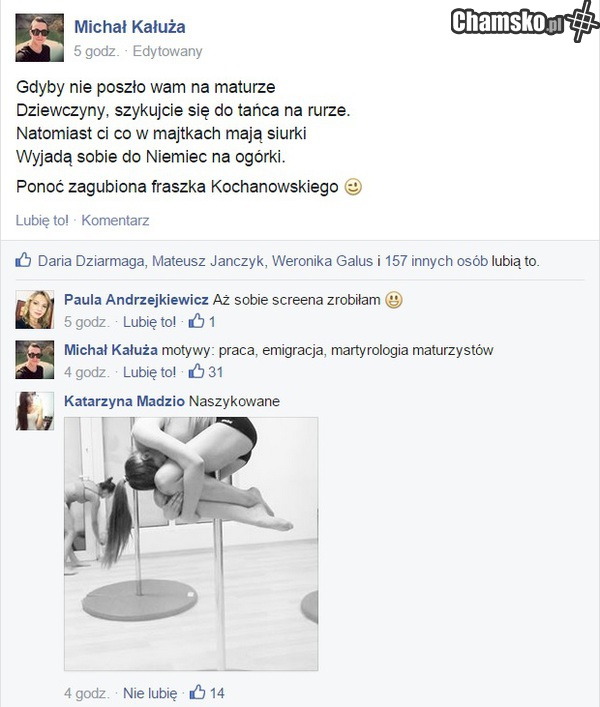Image resolution: width=600 pixels, height=707 pixels.
Task: Click the thumbs-up icon showing 31 likes
Action: (197, 372)
